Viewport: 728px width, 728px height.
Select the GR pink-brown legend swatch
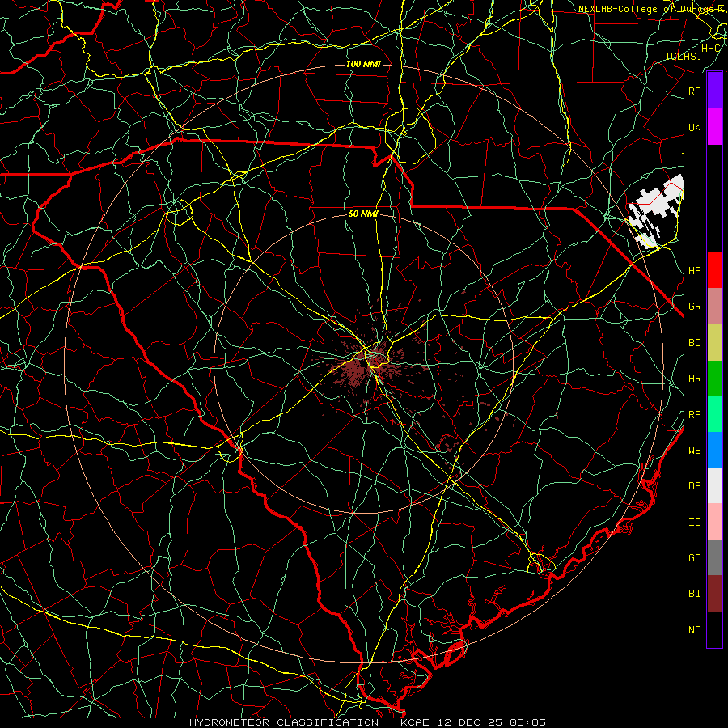[x=714, y=307]
